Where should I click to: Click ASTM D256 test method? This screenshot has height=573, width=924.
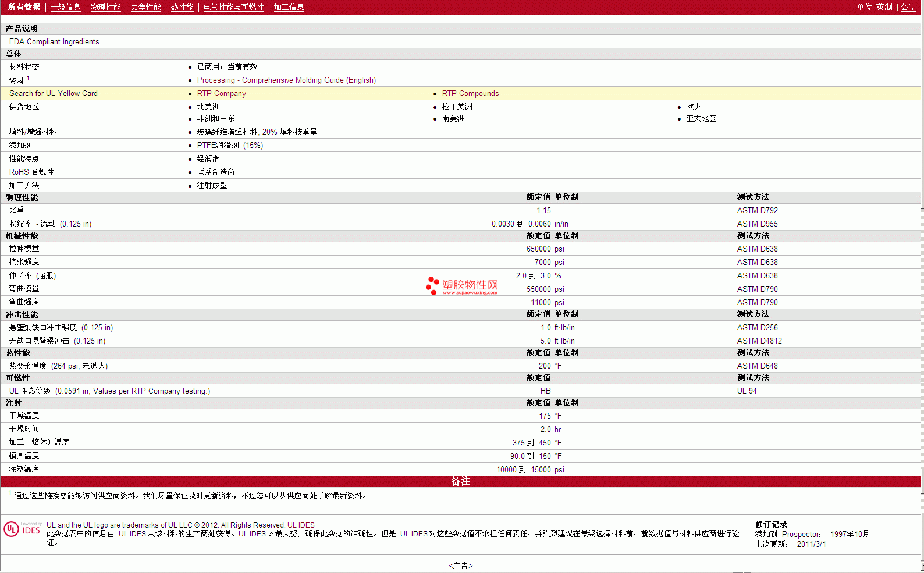pyautogui.click(x=757, y=328)
